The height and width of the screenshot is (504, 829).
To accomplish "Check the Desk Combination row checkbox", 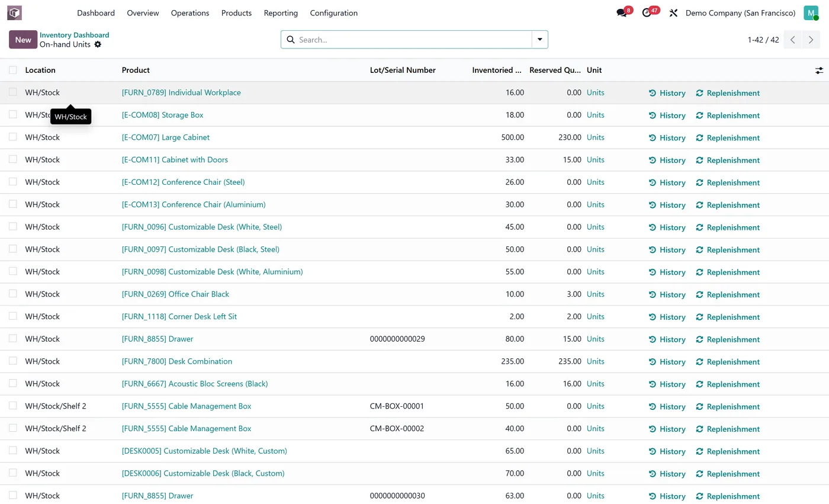I will click(13, 361).
